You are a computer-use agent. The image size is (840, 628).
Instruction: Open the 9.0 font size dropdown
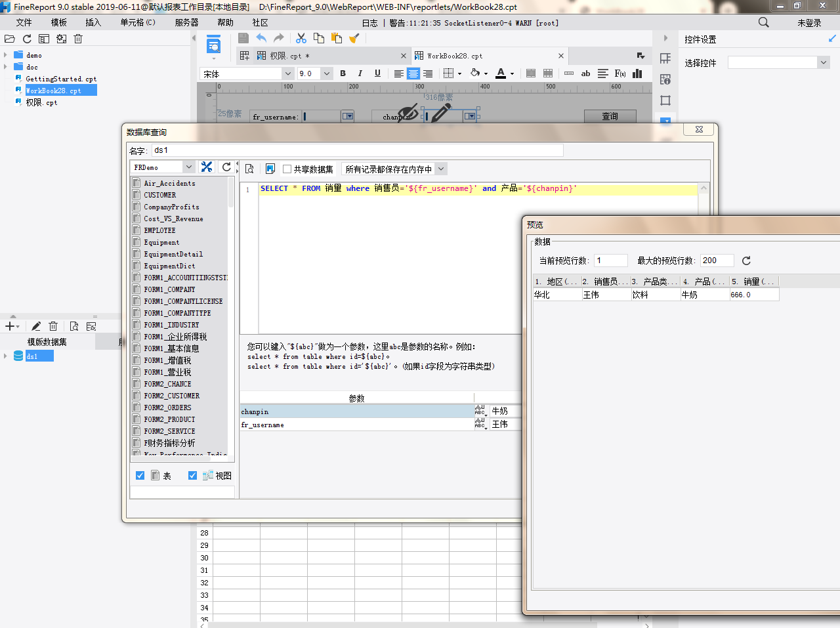[326, 73]
